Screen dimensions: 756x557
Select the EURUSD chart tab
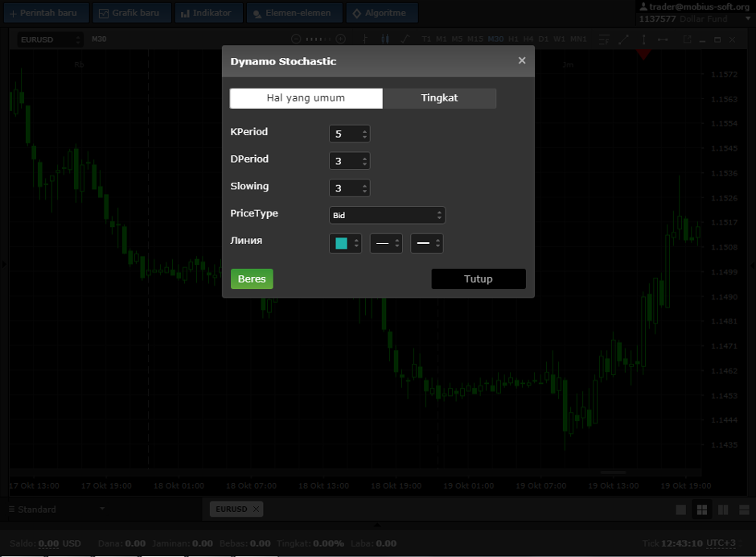point(232,510)
